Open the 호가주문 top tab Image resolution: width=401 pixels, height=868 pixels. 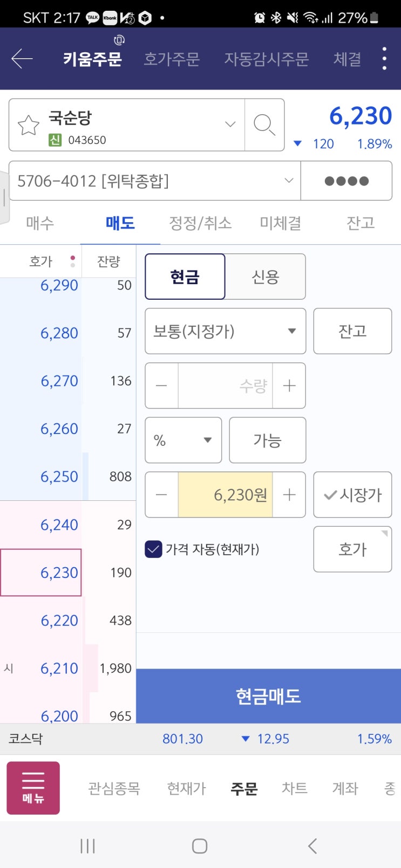point(172,59)
